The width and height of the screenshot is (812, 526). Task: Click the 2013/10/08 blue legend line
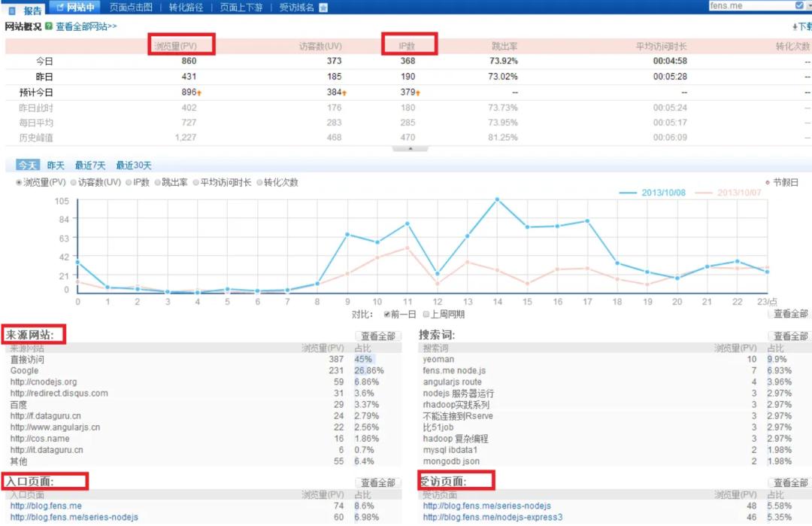tap(629, 193)
